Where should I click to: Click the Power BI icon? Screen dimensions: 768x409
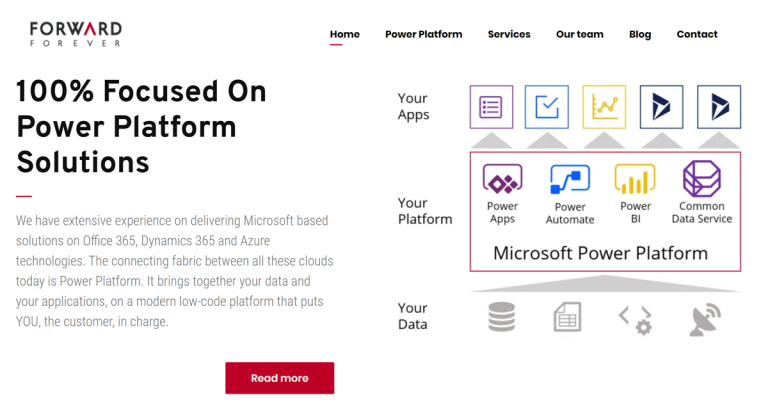[635, 179]
